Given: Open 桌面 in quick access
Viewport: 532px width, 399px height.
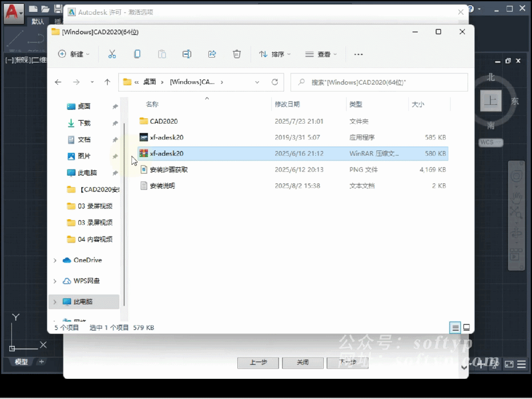Looking at the screenshot, I should (x=84, y=106).
